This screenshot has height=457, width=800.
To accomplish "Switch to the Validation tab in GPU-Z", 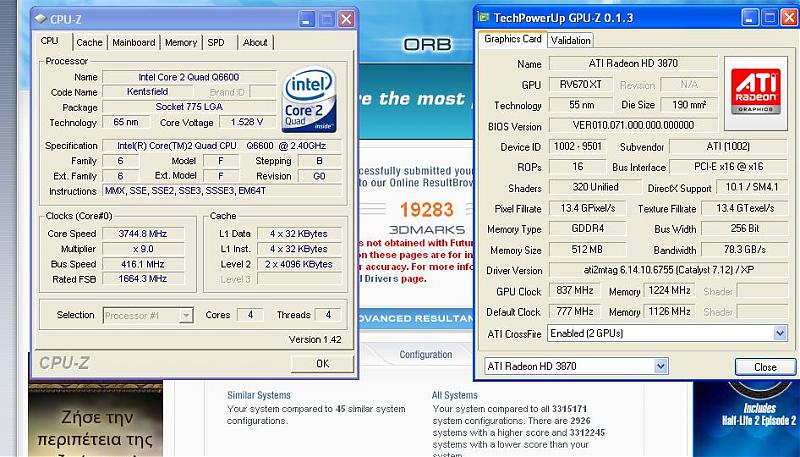I will tap(570, 40).
